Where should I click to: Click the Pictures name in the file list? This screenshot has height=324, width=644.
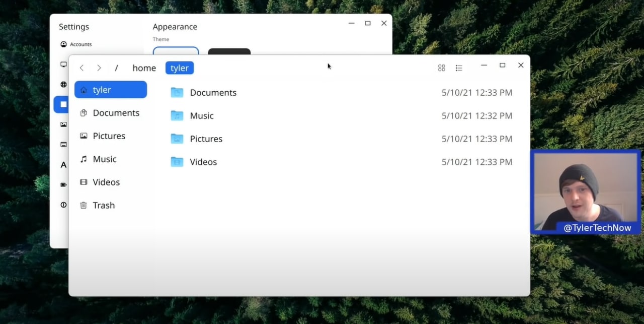(x=206, y=139)
